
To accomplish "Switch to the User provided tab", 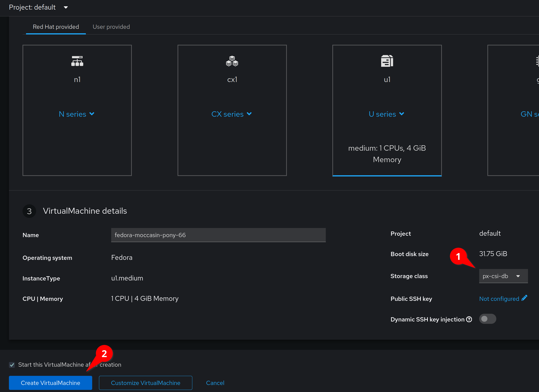I will click(111, 26).
